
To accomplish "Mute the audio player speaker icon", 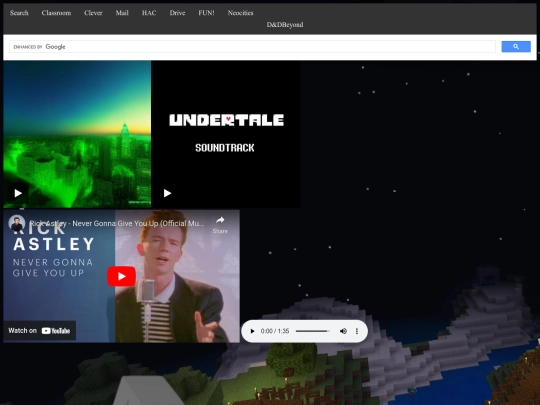I will click(x=343, y=331).
